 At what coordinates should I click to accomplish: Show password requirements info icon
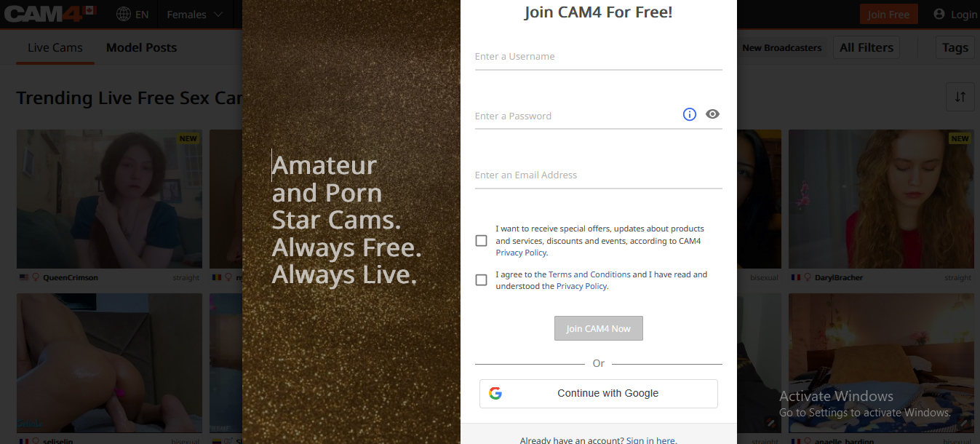click(690, 114)
